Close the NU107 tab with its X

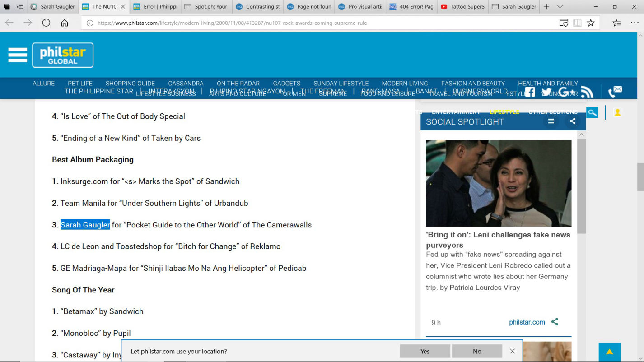123,7
